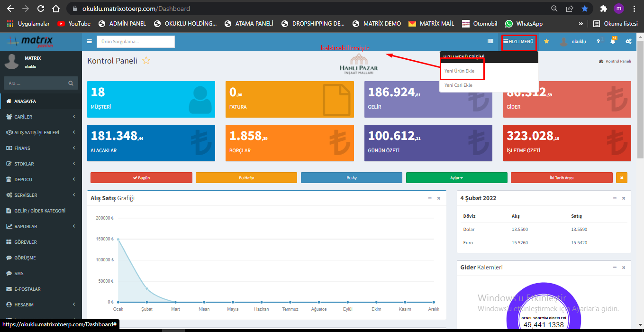
Task: Open the settings gears icon in header
Action: coord(628,42)
